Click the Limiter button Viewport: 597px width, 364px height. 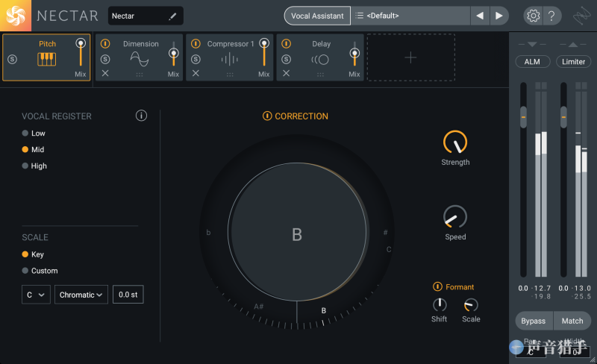tap(573, 62)
